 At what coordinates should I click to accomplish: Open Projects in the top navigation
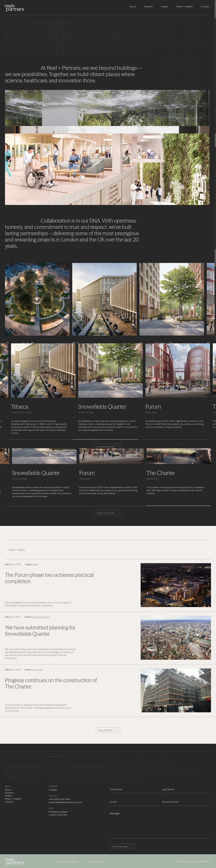(148, 6)
